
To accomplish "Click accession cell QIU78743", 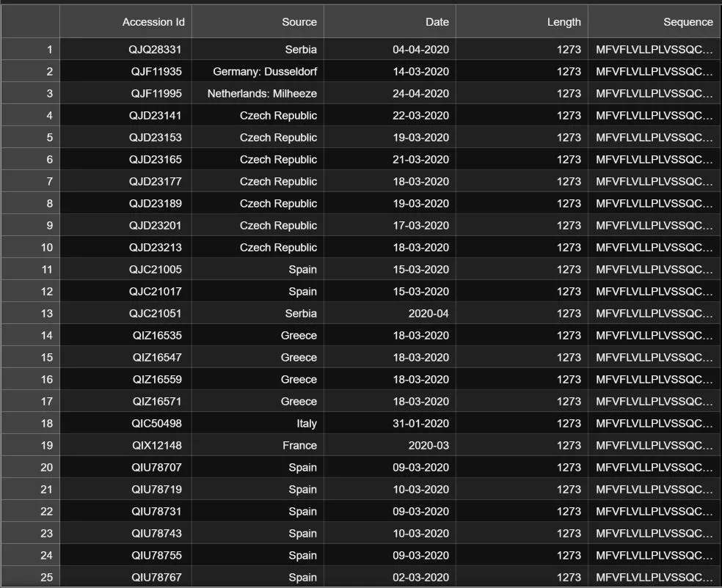I will (125, 533).
